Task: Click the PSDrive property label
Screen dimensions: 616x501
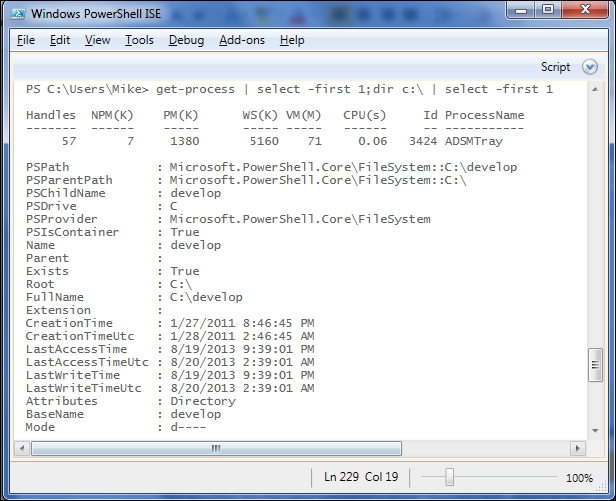Action: 51,206
